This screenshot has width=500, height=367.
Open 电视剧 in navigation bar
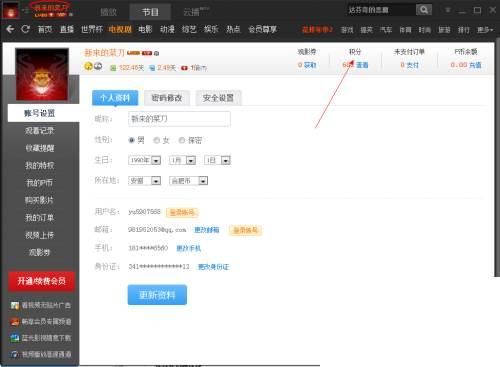pos(120,29)
